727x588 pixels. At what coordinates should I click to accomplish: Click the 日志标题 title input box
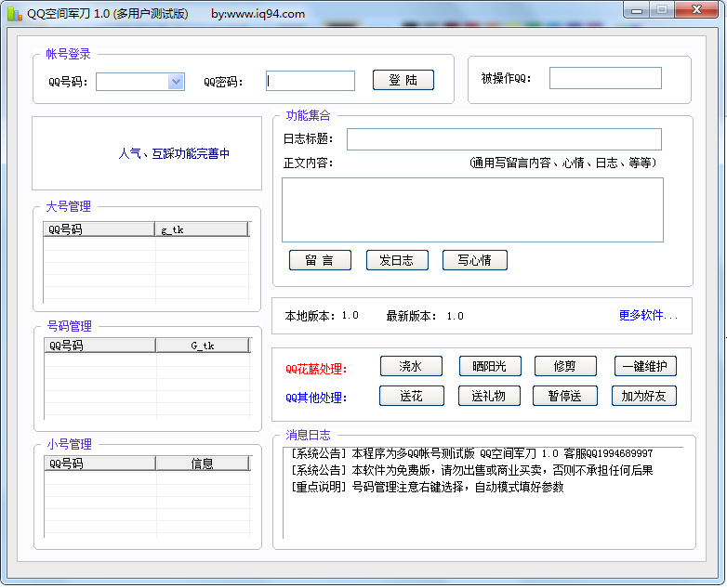point(503,139)
